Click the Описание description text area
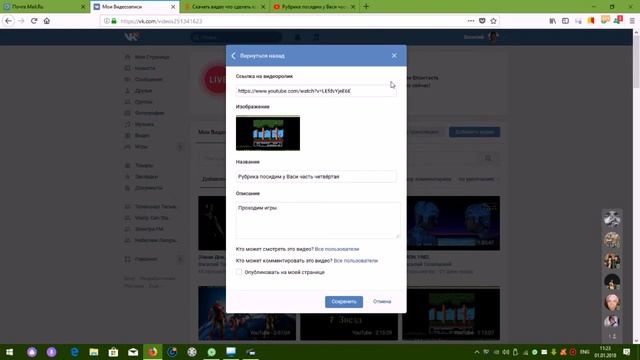This screenshot has height=360, width=640. (318, 220)
